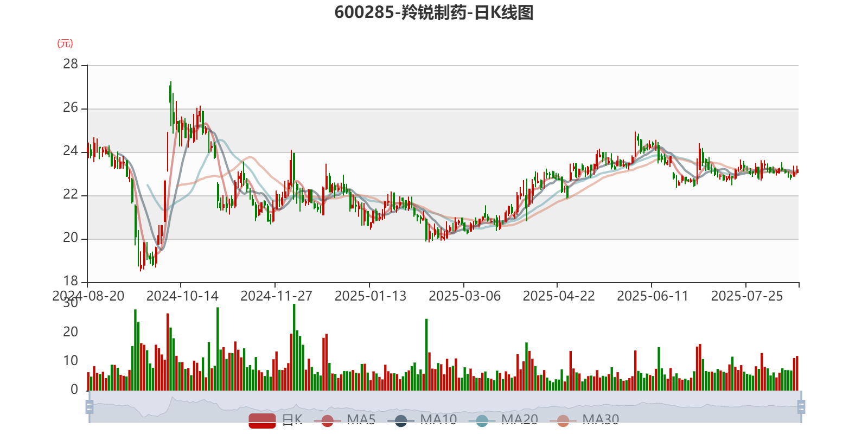
Task: Click the price axis label 28
Action: click(71, 65)
